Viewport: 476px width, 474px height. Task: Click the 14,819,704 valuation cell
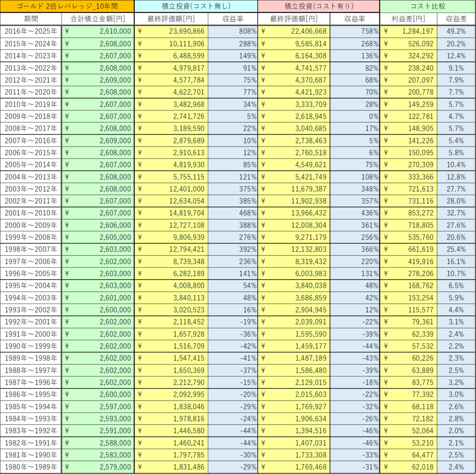pos(171,213)
